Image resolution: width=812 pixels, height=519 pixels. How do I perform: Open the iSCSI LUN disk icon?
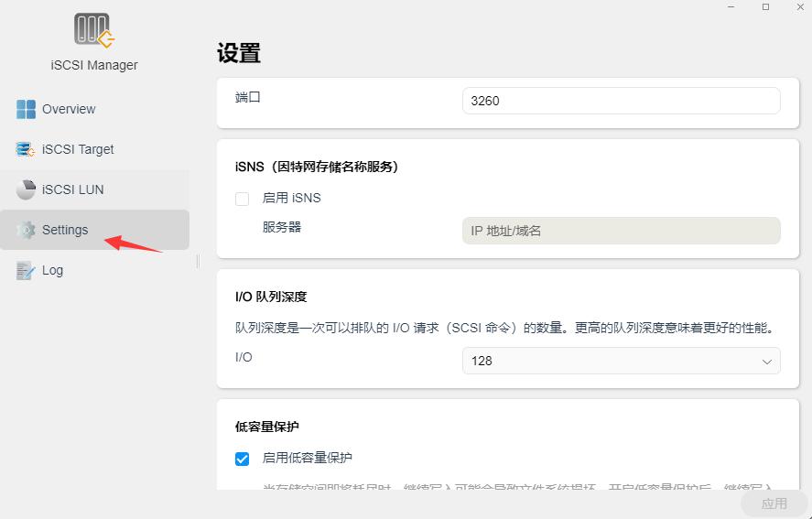26,189
